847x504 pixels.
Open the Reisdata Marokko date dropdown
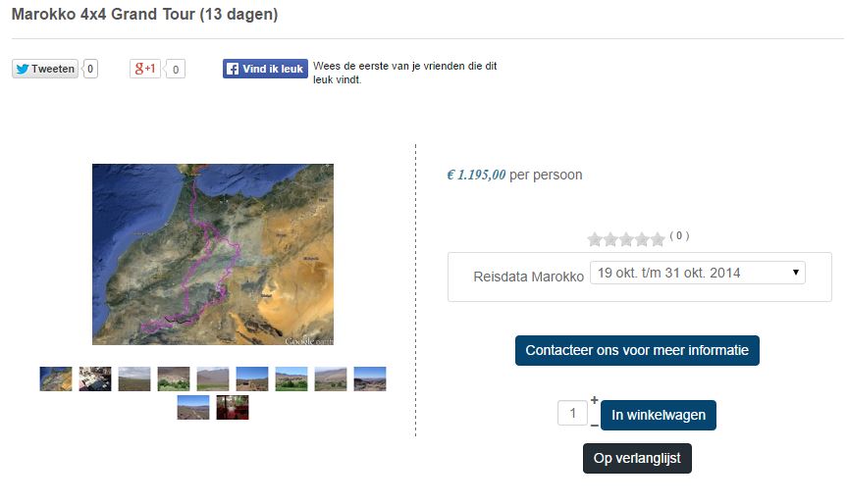pyautogui.click(x=698, y=273)
